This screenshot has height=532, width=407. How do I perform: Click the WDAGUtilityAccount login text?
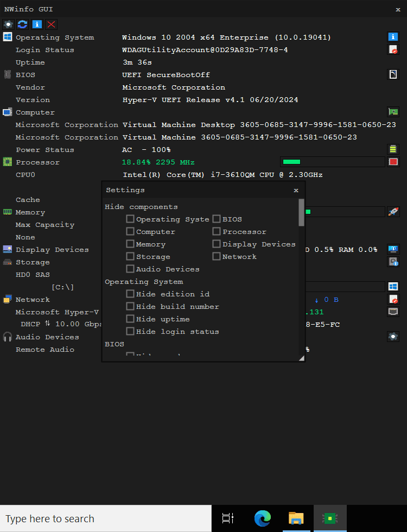click(205, 50)
